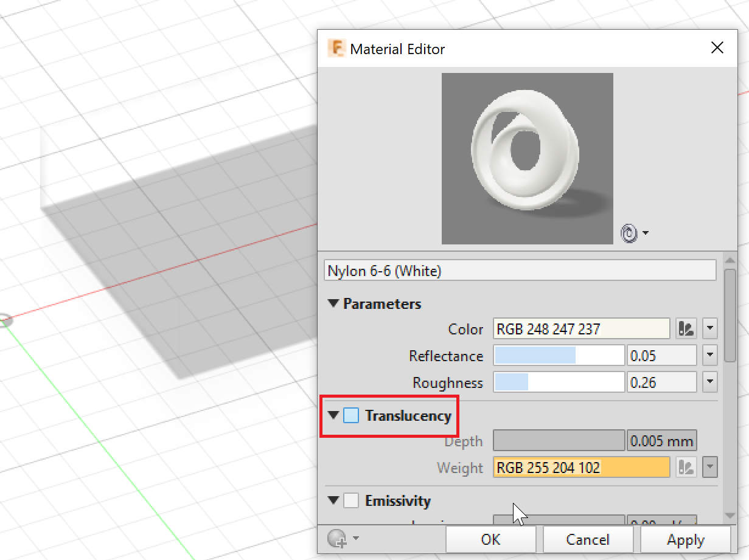Enable the Emissivity checkbox
This screenshot has height=560, width=749.
click(x=351, y=500)
